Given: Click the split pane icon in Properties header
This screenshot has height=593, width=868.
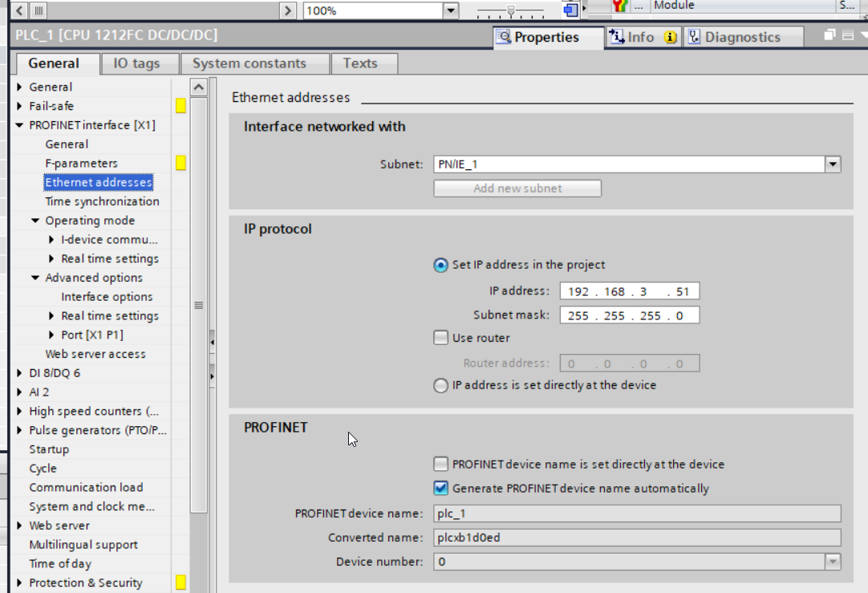Looking at the screenshot, I should pos(847,35).
